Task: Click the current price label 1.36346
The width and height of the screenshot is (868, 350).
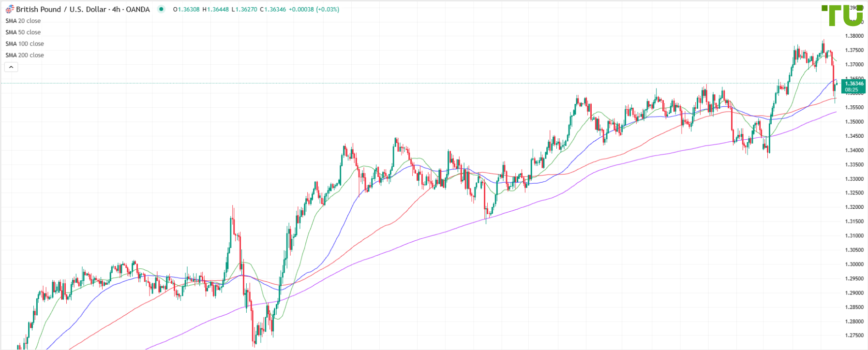Action: 854,84
